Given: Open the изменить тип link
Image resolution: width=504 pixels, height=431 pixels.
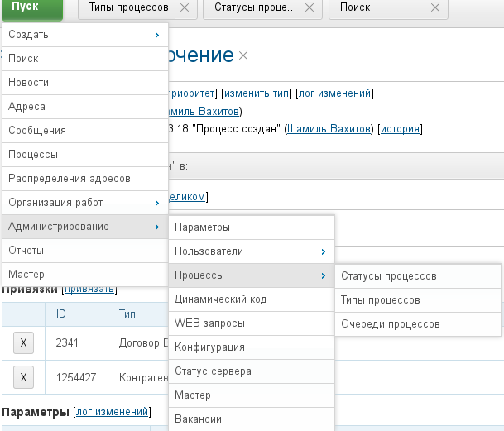Looking at the screenshot, I should [257, 93].
